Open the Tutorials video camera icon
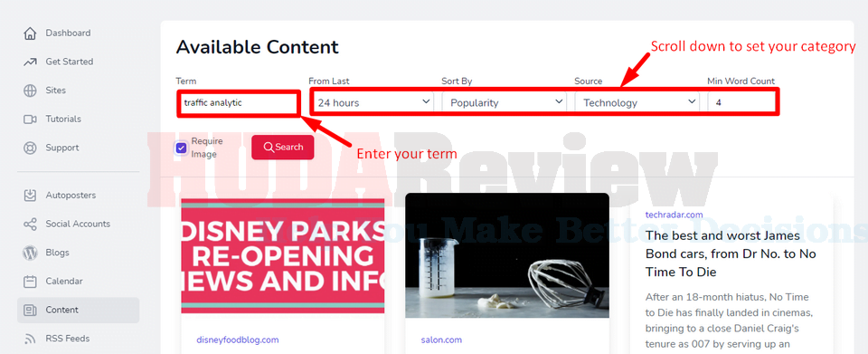 (30, 120)
